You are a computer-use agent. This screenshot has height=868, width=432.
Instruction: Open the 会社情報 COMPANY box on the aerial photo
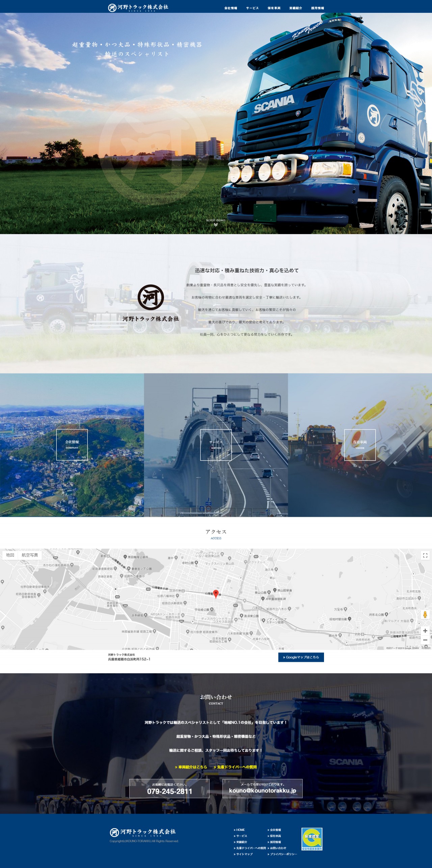click(x=72, y=445)
